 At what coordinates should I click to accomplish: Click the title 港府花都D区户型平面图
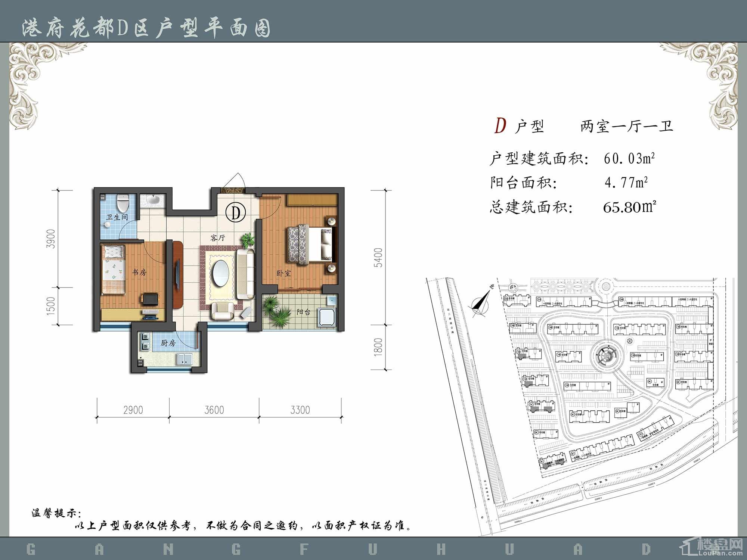(146, 28)
